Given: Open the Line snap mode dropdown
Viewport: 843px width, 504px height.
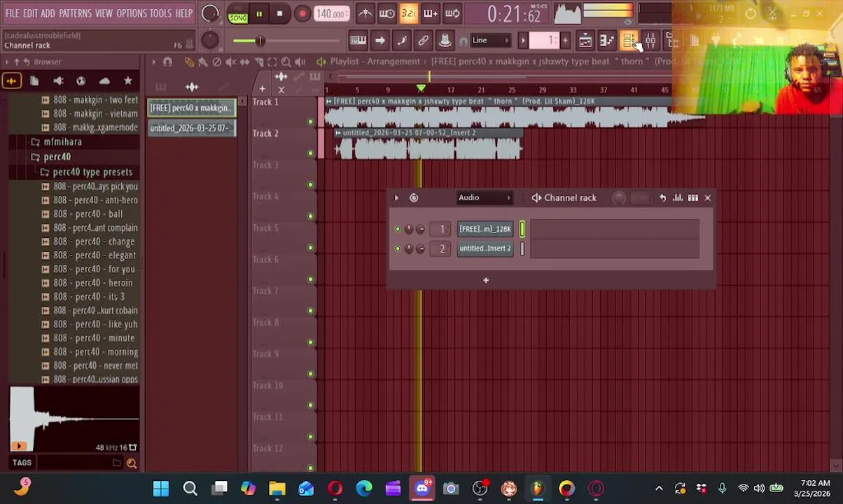Looking at the screenshot, I should tap(489, 41).
